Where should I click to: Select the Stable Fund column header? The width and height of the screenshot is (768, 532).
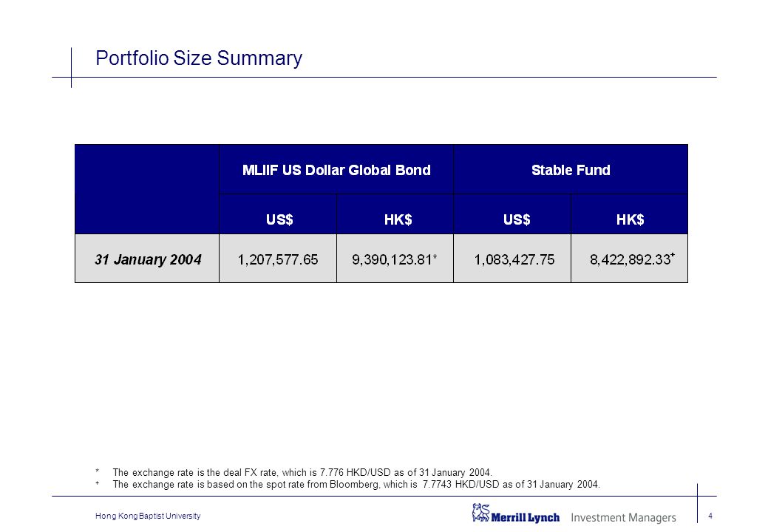coord(571,170)
